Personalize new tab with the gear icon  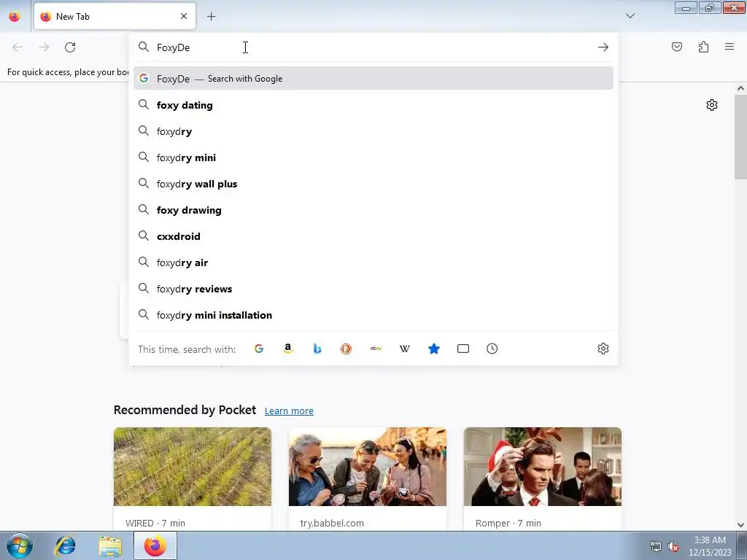[x=712, y=105]
